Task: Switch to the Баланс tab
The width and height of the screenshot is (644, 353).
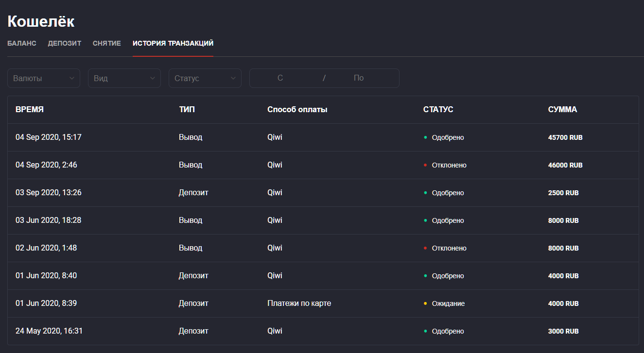Action: pyautogui.click(x=22, y=43)
